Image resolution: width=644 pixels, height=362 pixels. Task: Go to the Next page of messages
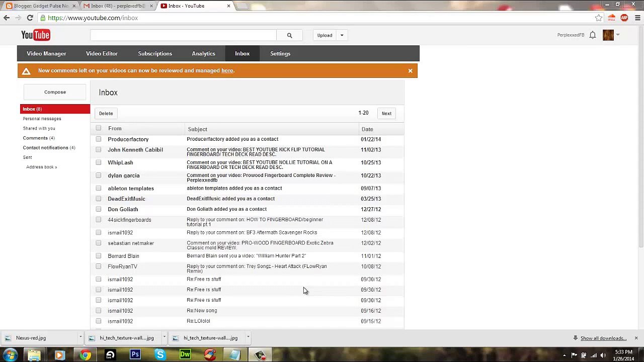coord(386,113)
